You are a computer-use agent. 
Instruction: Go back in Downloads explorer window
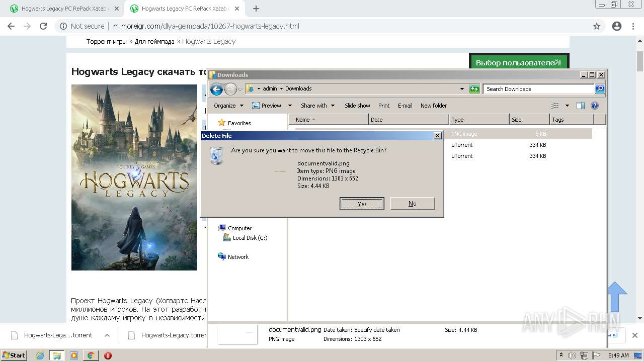(x=216, y=89)
